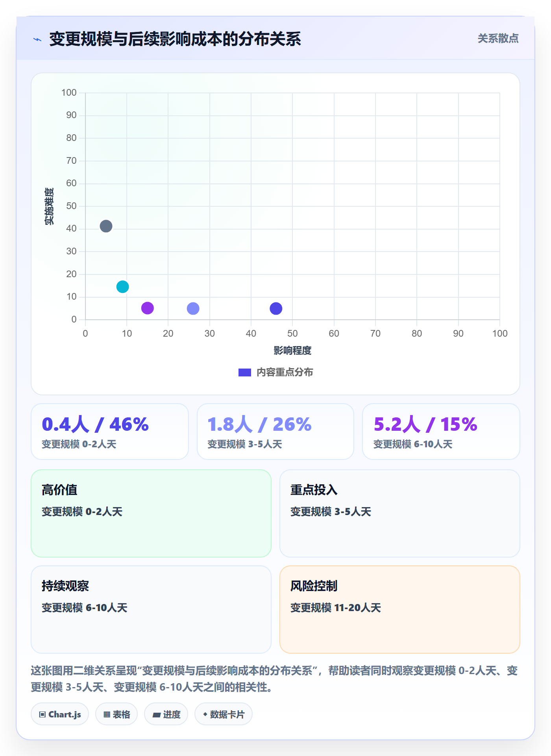The image size is (551, 756).
Task: Toggle the 内容重点分布 legend color box
Action: (x=244, y=372)
